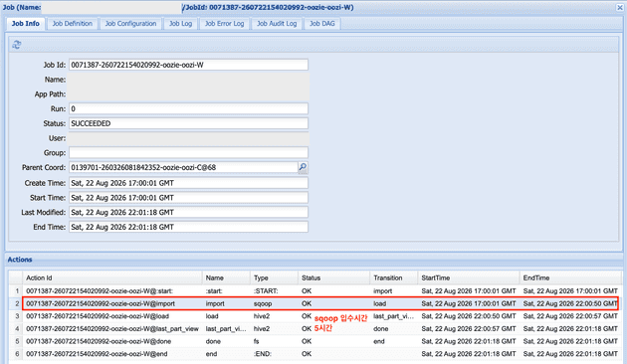Open the Job Audit Log tab
Screen dimensions: 627x364
(x=277, y=24)
